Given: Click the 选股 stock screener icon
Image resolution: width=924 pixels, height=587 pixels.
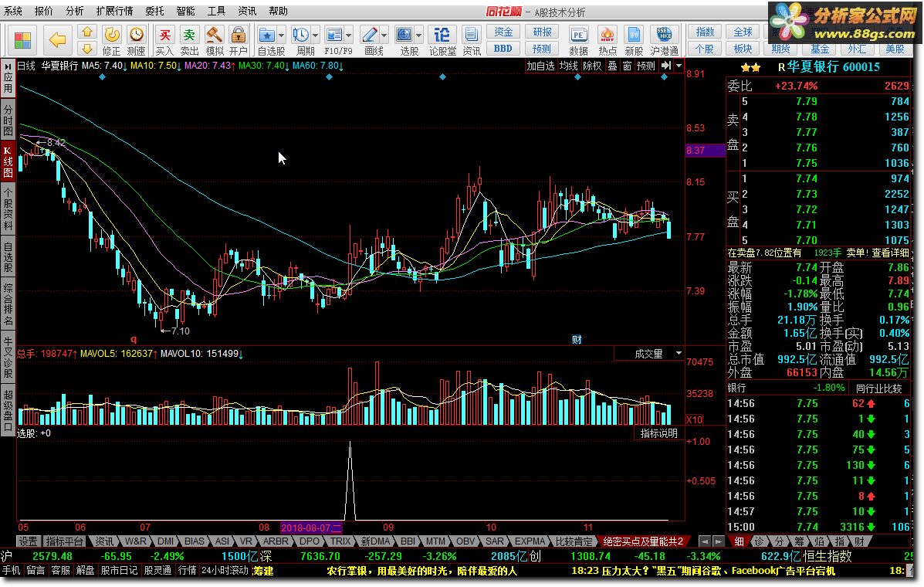Looking at the screenshot, I should pos(404,35).
